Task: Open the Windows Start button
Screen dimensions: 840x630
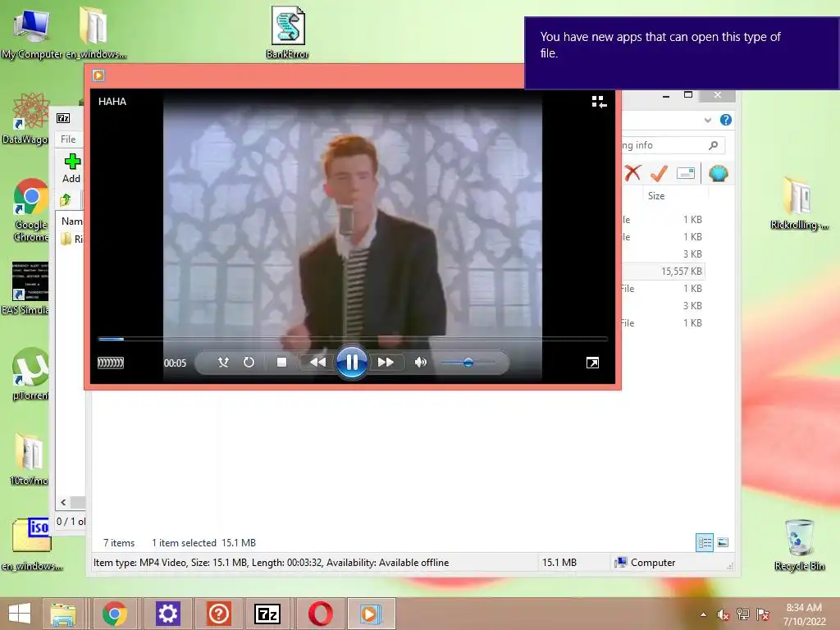Action: click(20, 614)
